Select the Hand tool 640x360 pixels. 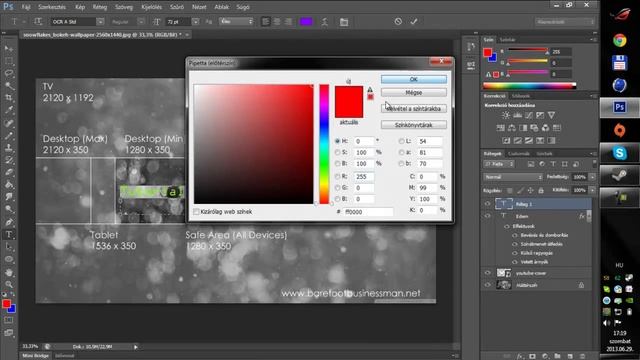click(x=9, y=272)
